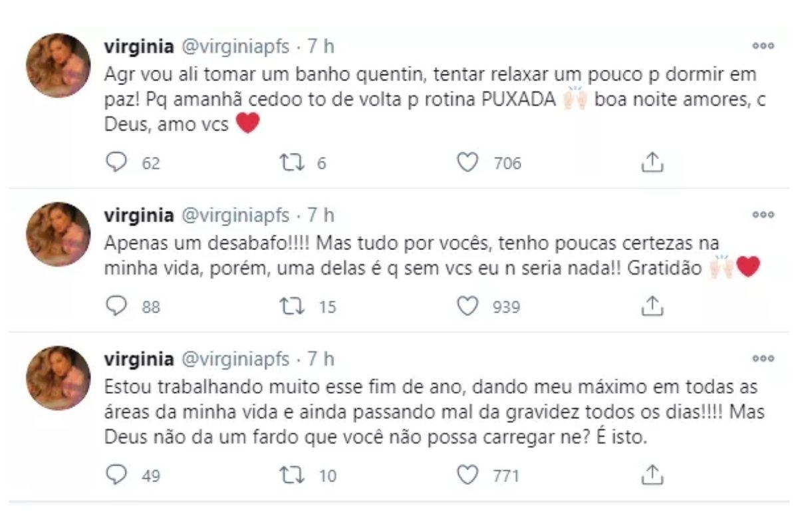
Task: Open more options on first tweet
Action: tap(763, 46)
